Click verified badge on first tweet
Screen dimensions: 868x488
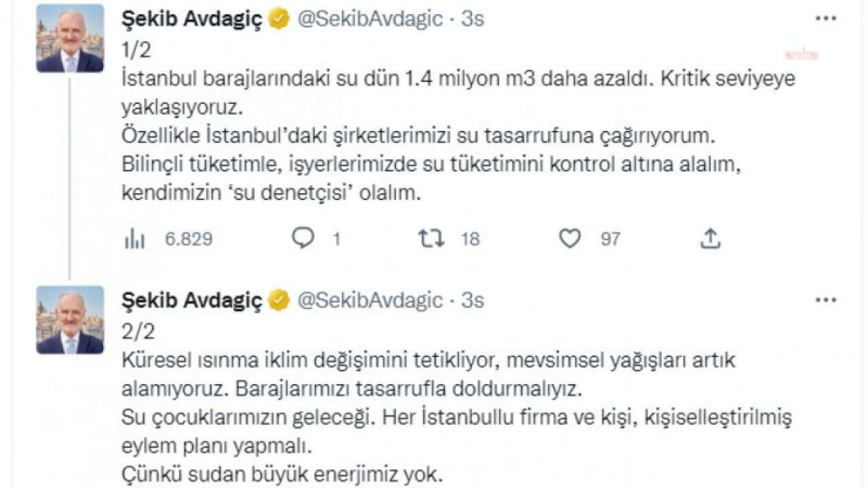click(x=279, y=20)
